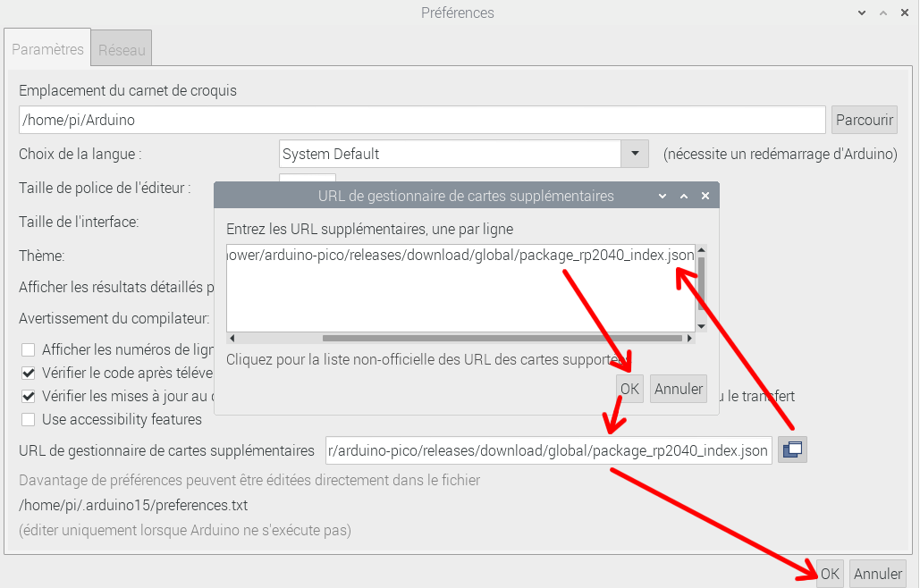
Task: Click the scroll-up arrow in URL text area
Action: click(x=701, y=249)
